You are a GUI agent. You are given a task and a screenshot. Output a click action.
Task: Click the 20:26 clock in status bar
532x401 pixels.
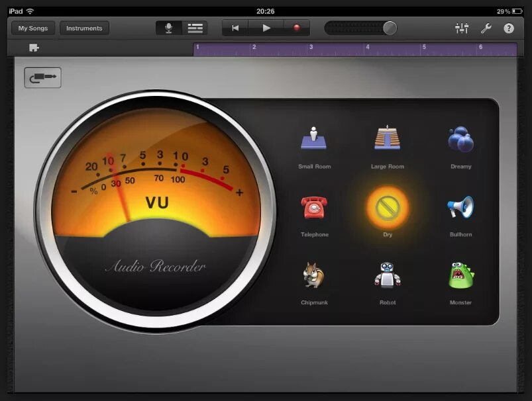tap(265, 11)
